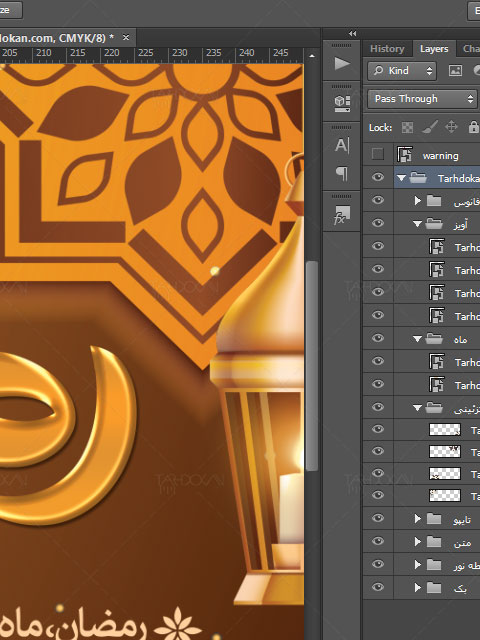The width and height of the screenshot is (480, 640).
Task: Select the آویز group name
Action: coord(460,224)
